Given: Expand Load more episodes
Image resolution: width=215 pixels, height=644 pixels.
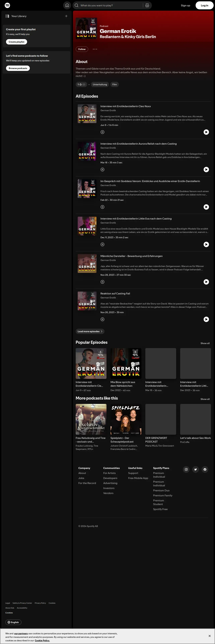Looking at the screenshot, I should pos(90,332).
